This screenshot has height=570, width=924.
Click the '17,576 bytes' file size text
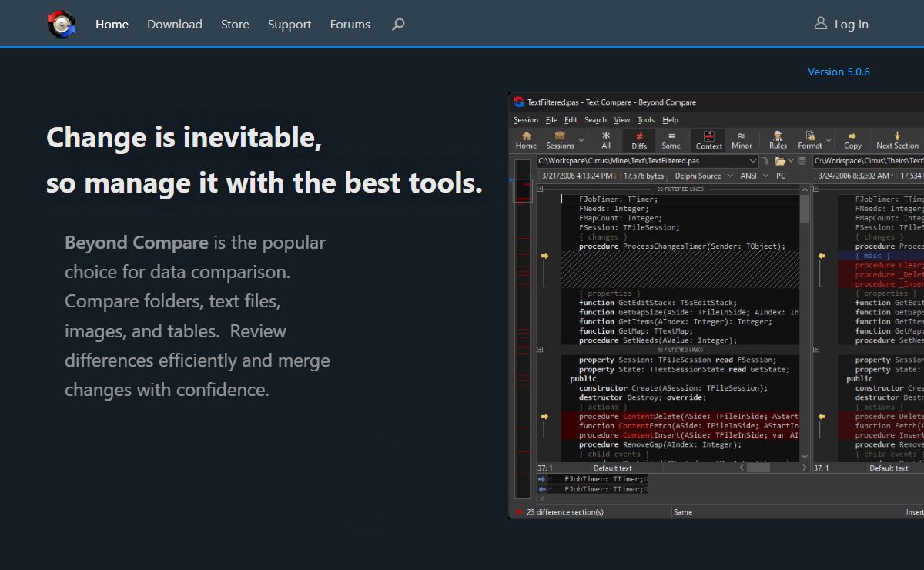(644, 176)
